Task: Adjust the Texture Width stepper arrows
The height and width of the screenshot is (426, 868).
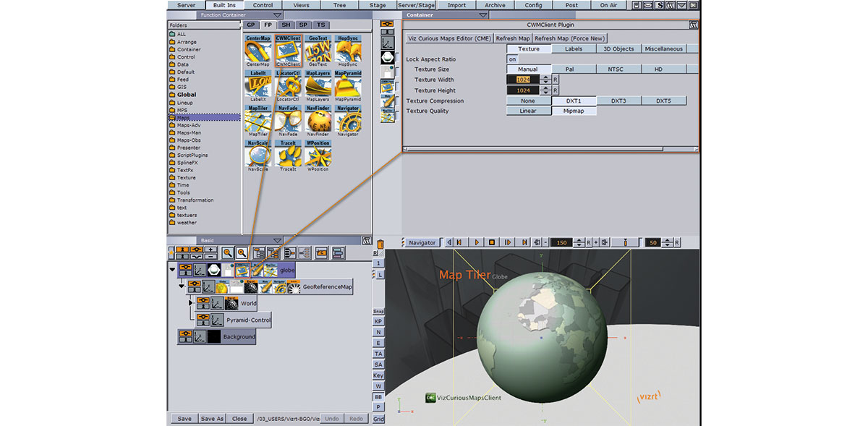Action: (545, 80)
